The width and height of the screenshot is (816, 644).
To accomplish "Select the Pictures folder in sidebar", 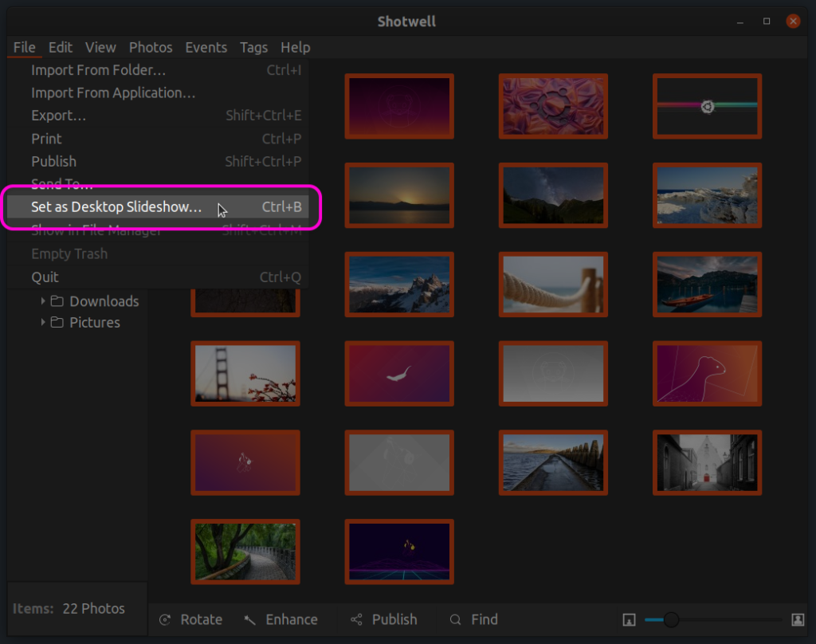I will tap(95, 322).
